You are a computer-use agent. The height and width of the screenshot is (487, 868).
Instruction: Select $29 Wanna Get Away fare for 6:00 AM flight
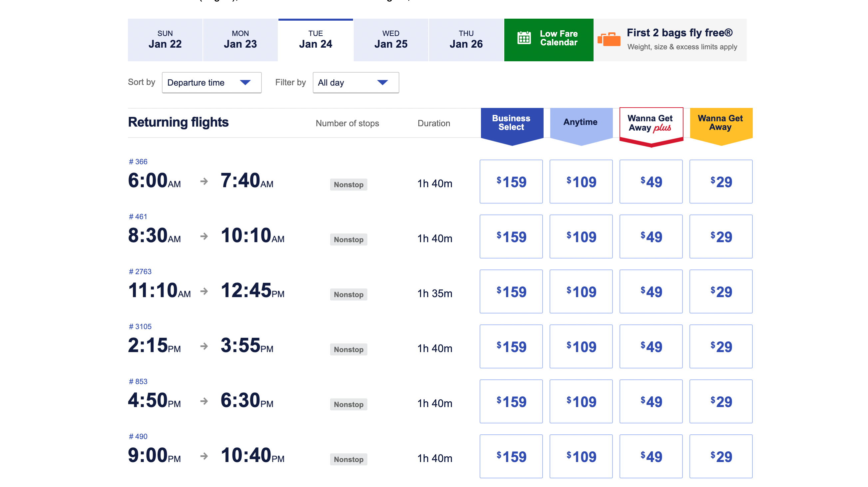pyautogui.click(x=721, y=182)
